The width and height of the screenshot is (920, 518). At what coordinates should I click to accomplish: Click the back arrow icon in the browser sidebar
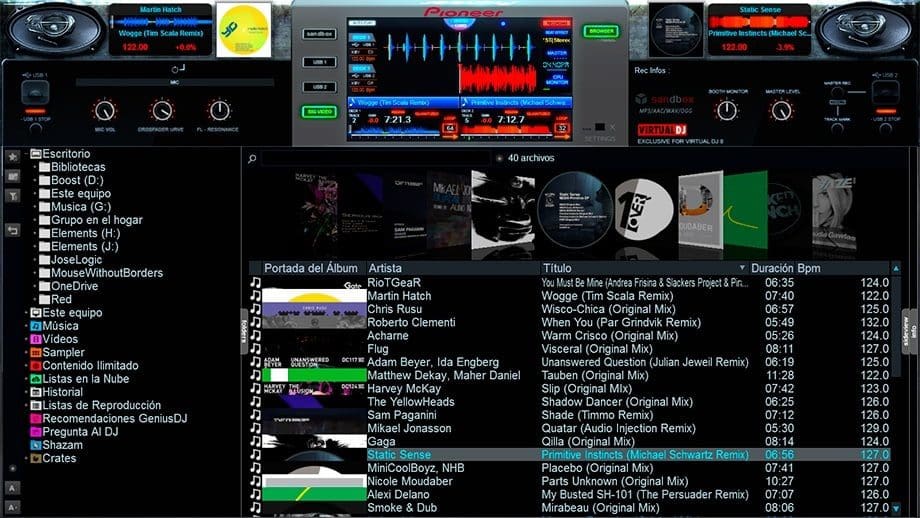[x=12, y=231]
